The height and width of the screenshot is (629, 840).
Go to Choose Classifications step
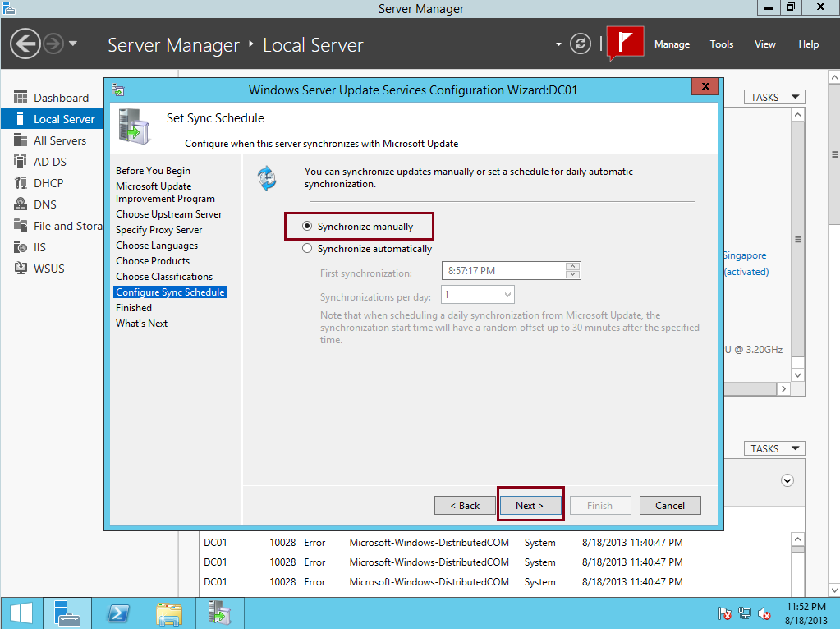tap(164, 277)
